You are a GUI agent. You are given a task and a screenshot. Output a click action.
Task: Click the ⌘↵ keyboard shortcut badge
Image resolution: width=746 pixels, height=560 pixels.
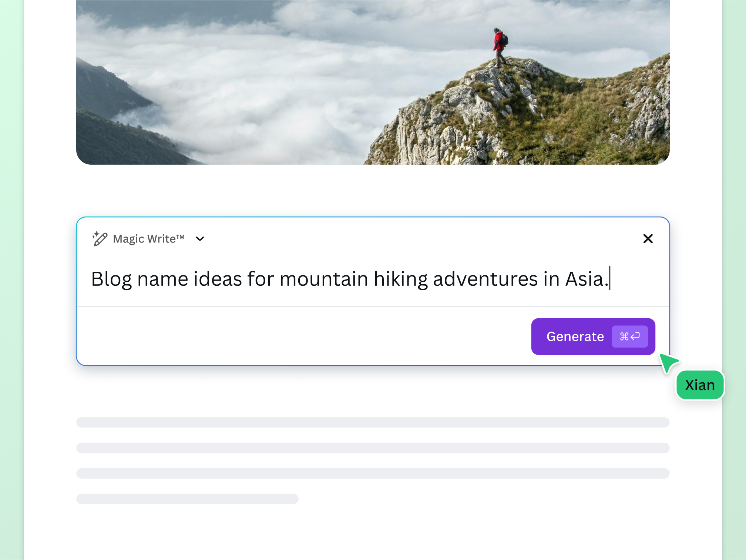tap(630, 336)
